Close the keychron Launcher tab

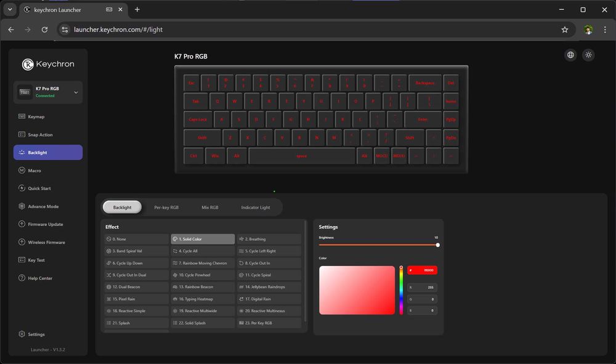120,9
